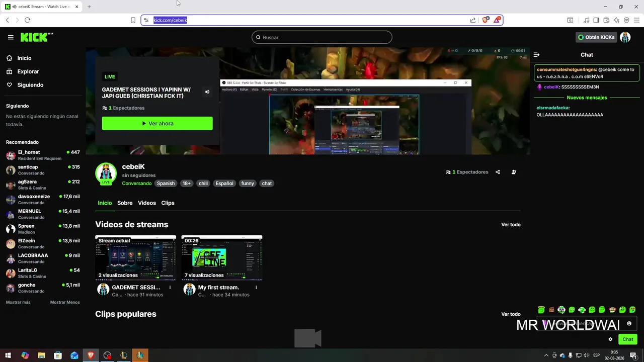Click Ver todo for Clips populares
Image resolution: width=644 pixels, height=362 pixels.
tap(511, 314)
